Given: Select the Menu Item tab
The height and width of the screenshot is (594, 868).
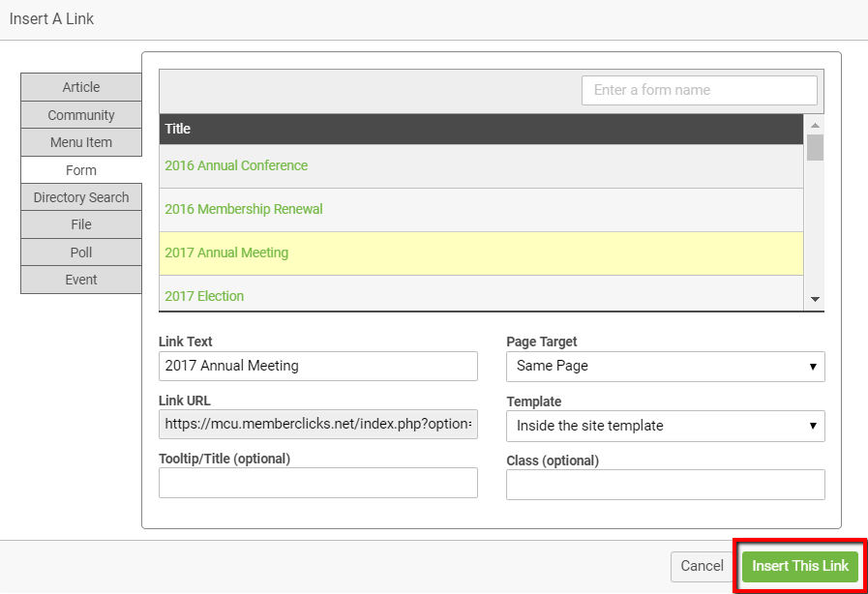Looking at the screenshot, I should (81, 142).
